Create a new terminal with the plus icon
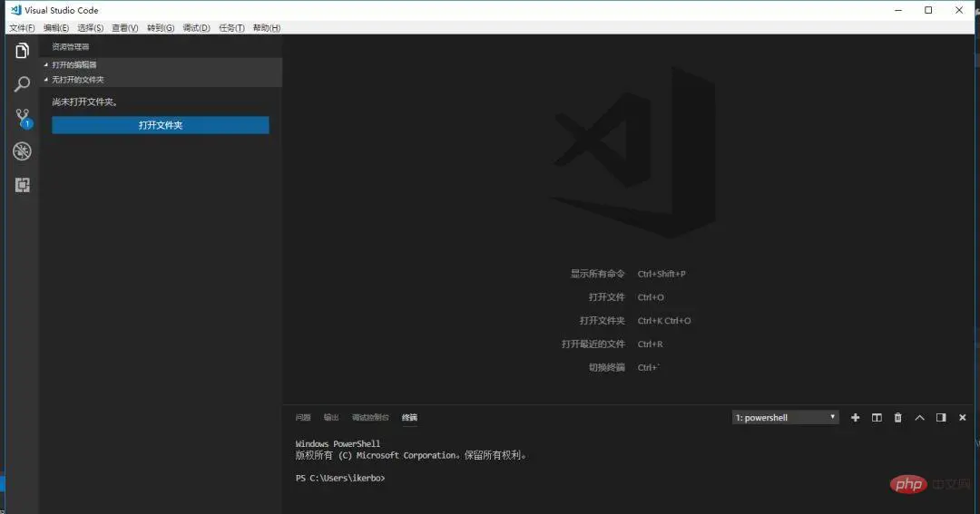Image resolution: width=980 pixels, height=514 pixels. coord(855,418)
